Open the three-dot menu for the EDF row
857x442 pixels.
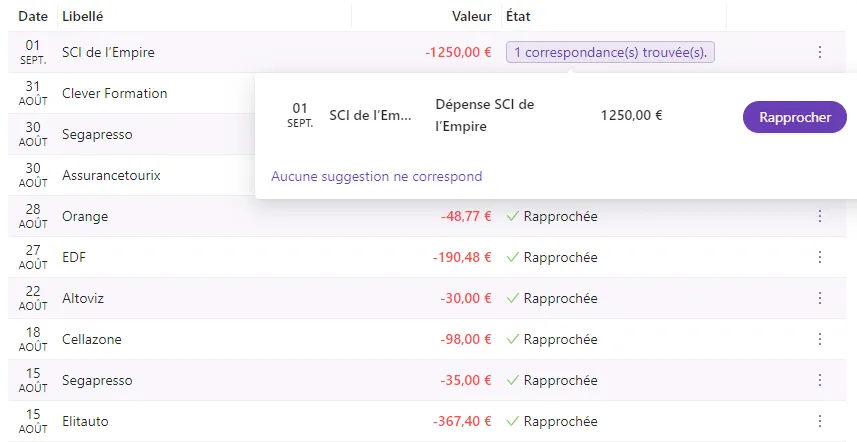point(819,257)
